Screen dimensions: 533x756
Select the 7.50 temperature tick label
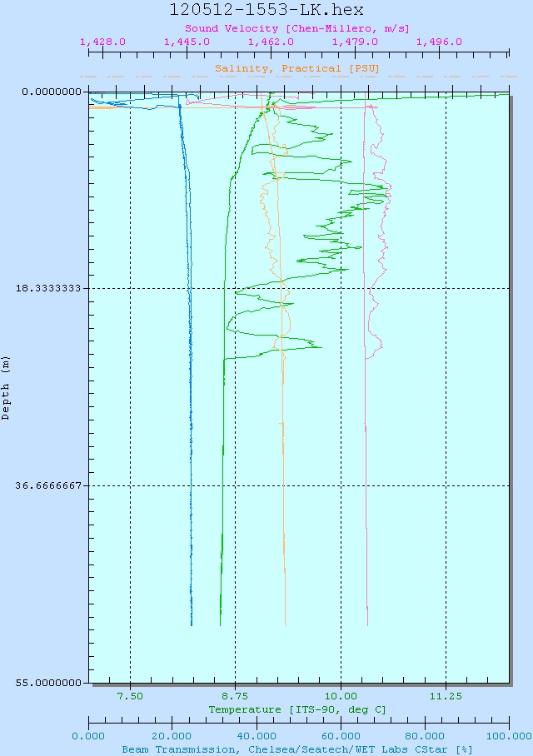pos(130,696)
